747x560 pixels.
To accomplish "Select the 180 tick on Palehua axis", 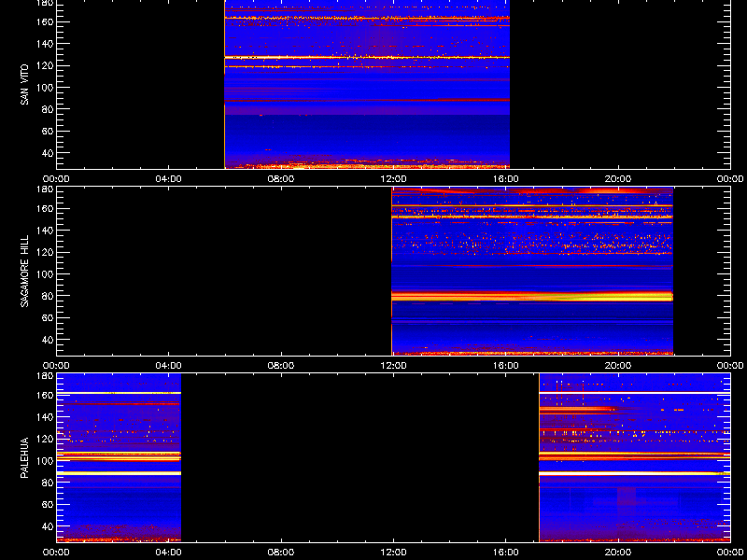I will (46, 376).
